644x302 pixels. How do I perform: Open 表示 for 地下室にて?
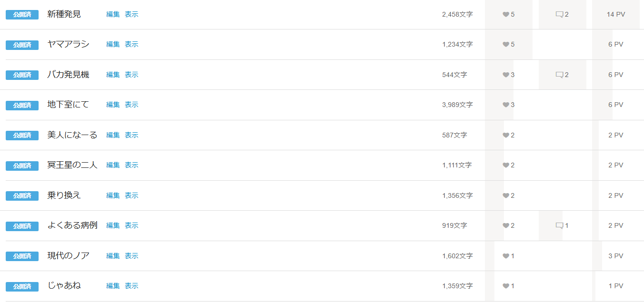pos(131,105)
